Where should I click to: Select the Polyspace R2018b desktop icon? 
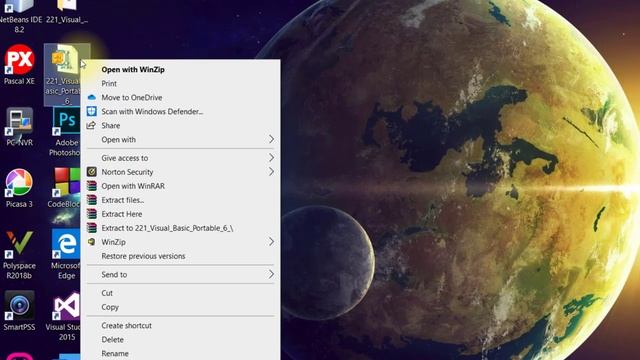coord(19,255)
